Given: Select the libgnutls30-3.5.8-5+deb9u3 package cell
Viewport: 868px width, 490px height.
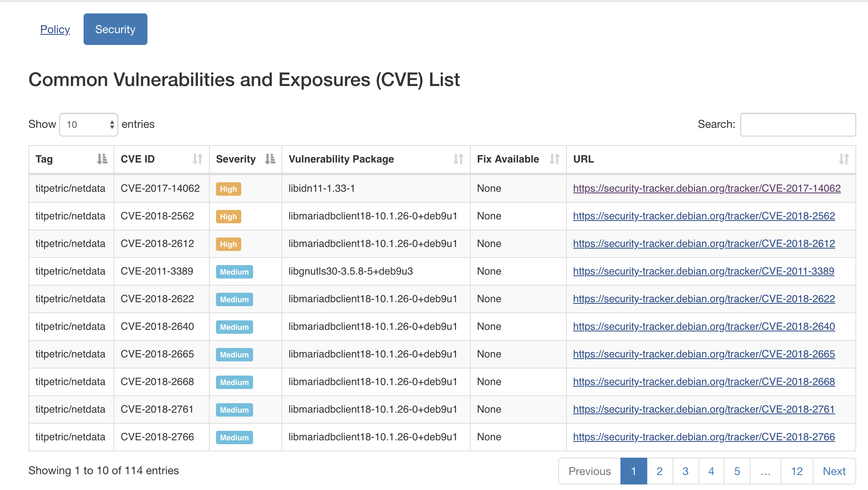Looking at the screenshot, I should [x=376, y=271].
